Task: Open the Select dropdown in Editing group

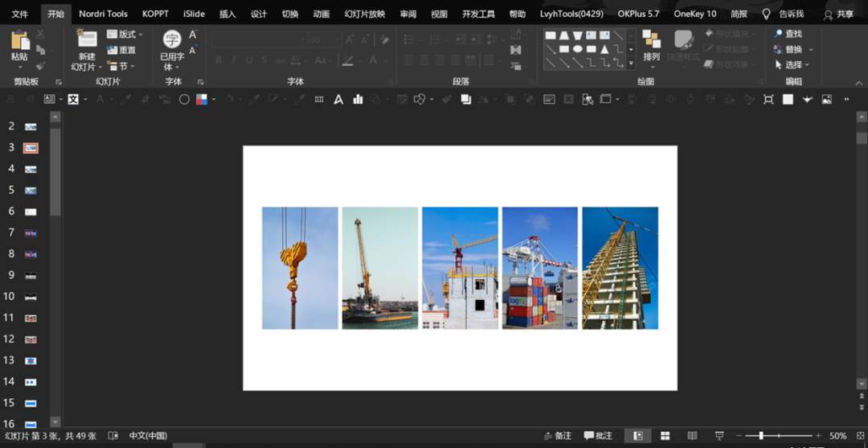Action: tap(792, 65)
